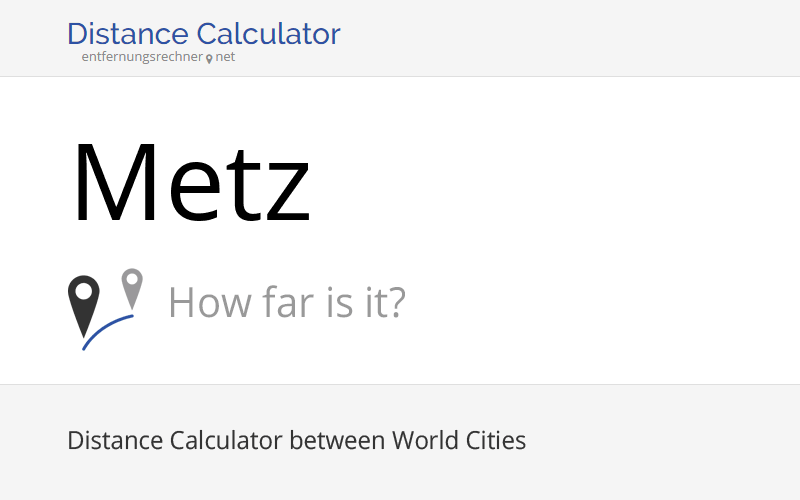800x500 pixels.
Task: Click the blue arc connecting the pins
Action: [108, 332]
